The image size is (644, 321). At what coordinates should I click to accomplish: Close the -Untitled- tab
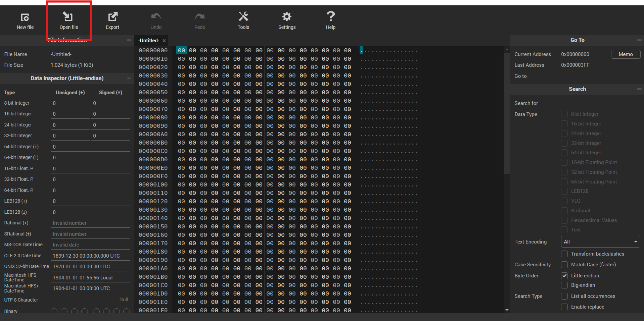pos(164,41)
